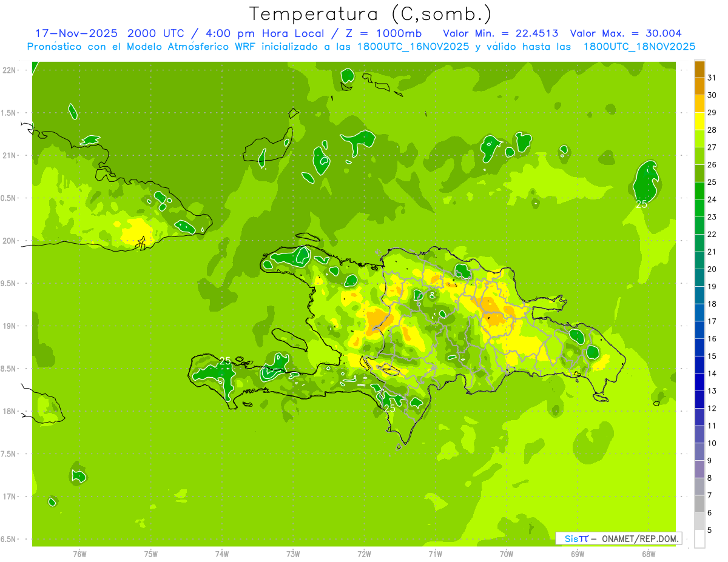Click the colorbar value label "16"
Screen dimensions: 728x562
[x=712, y=339]
